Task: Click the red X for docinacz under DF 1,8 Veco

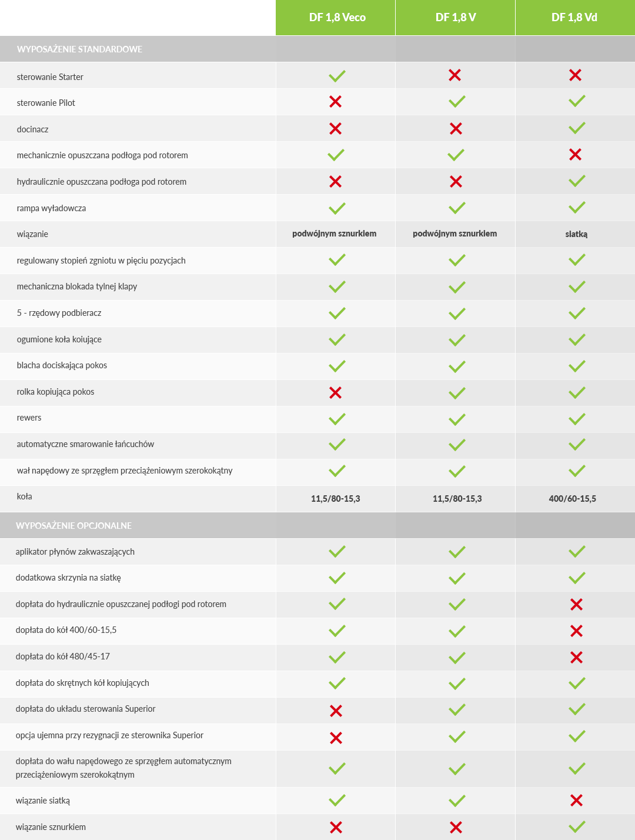Action: (335, 129)
